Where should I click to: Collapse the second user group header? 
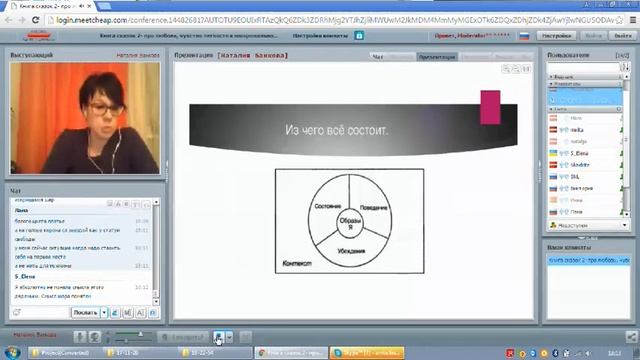click(585, 84)
